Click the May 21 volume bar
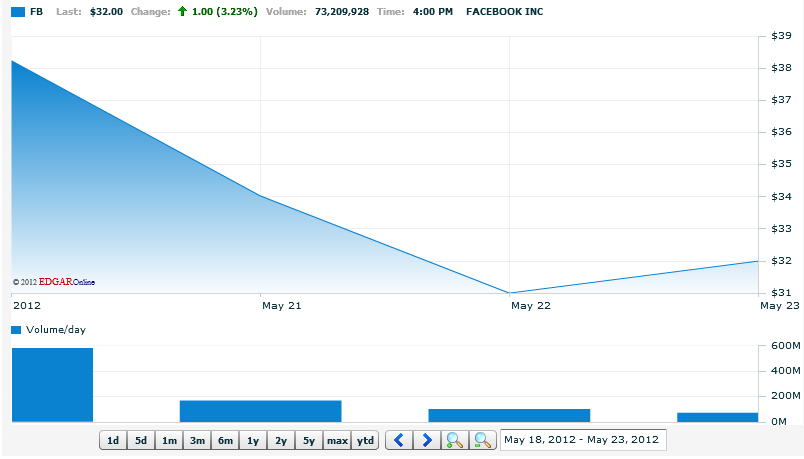Image resolution: width=804 pixels, height=459 pixels. pyautogui.click(x=260, y=411)
